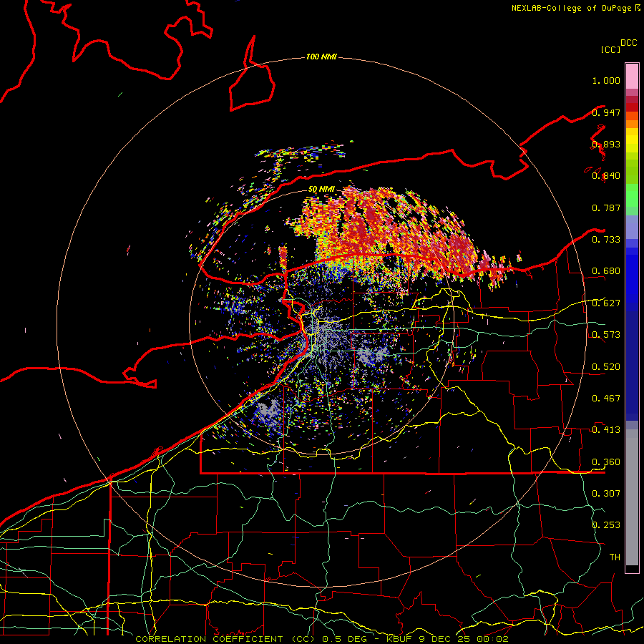Image resolution: width=644 pixels, height=644 pixels.
Task: Pick the large gray color bar segment
Action: (x=632, y=497)
